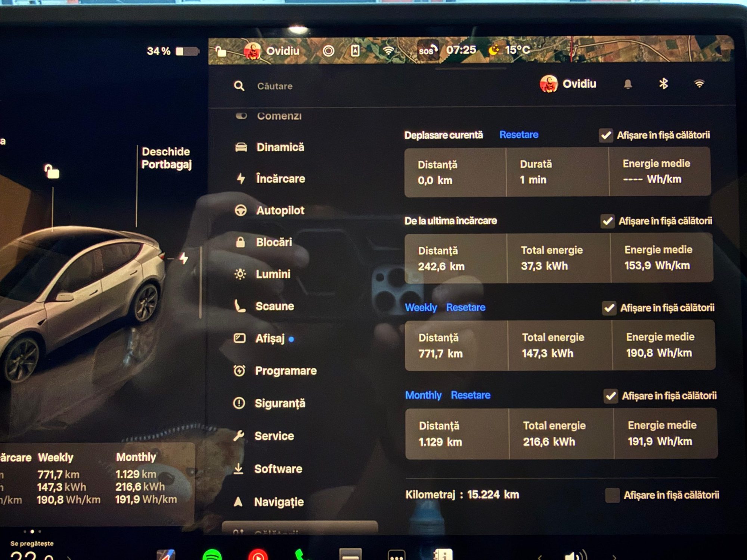Tap the dashcam icon in status bar
The height and width of the screenshot is (560, 747).
355,51
